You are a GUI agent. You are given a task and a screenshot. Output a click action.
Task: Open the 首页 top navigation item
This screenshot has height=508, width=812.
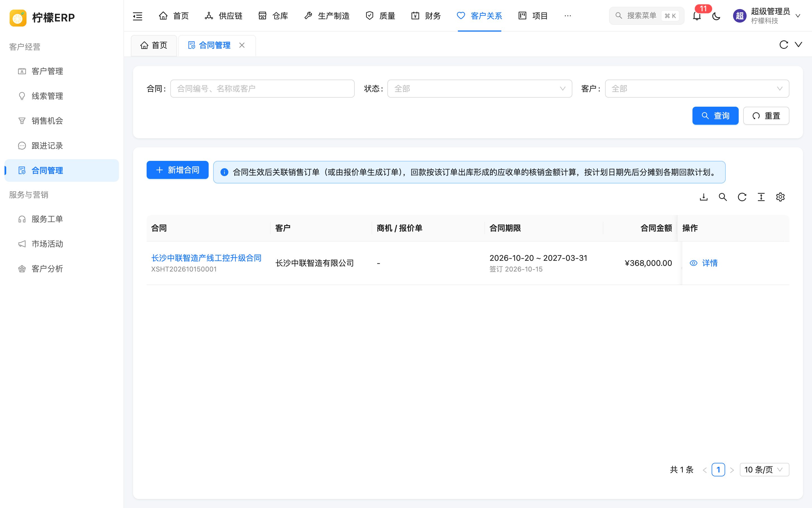(173, 16)
